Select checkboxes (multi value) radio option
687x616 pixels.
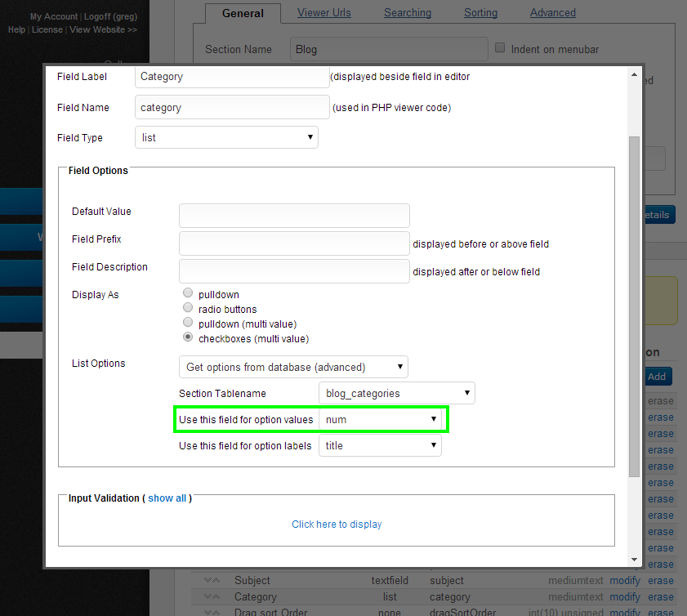(188, 338)
